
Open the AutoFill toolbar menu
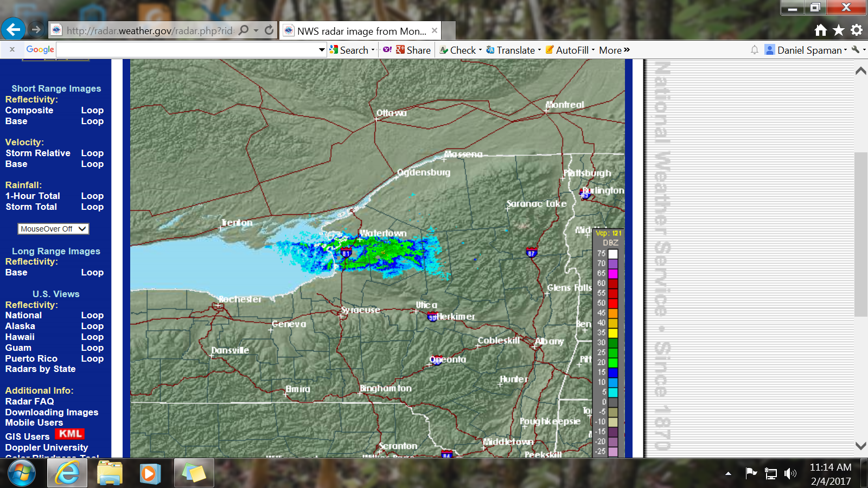click(570, 50)
